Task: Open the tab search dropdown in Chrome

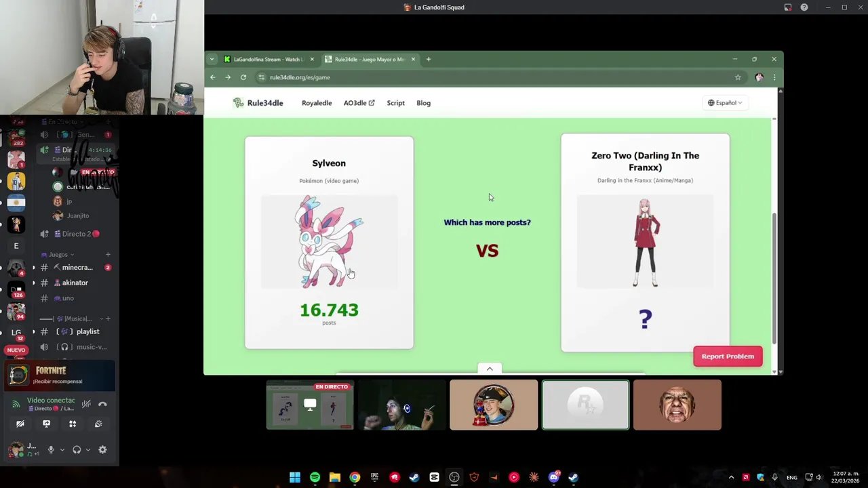Action: click(x=212, y=59)
